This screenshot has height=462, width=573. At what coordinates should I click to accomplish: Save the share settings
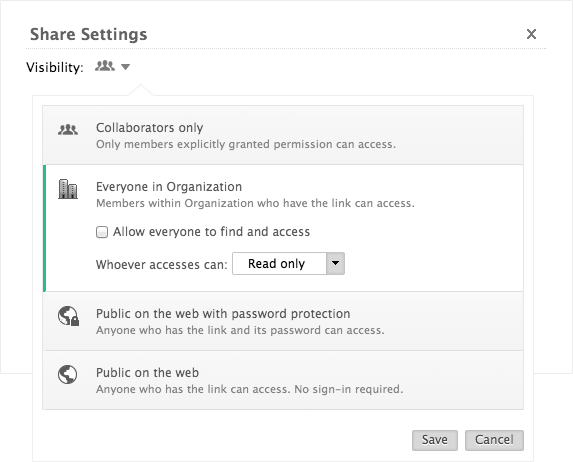(435, 440)
